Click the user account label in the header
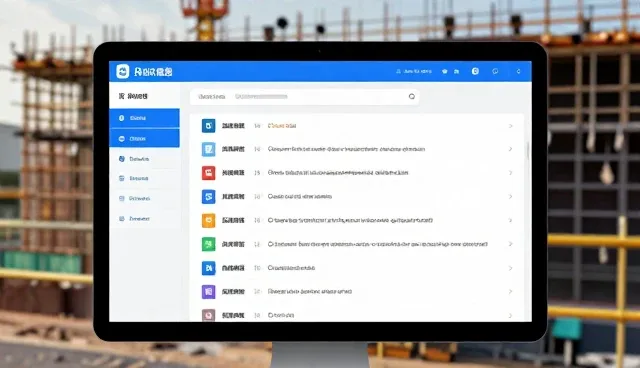 (x=414, y=71)
